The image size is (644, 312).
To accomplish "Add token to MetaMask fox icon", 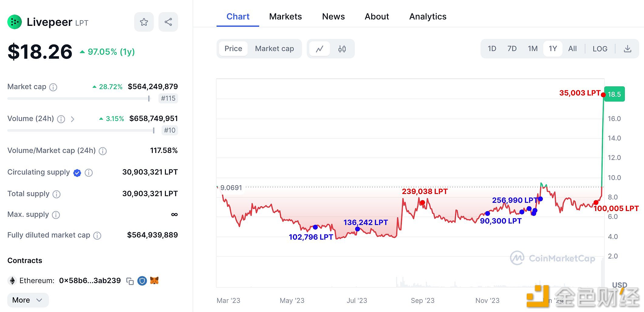I will tap(154, 280).
